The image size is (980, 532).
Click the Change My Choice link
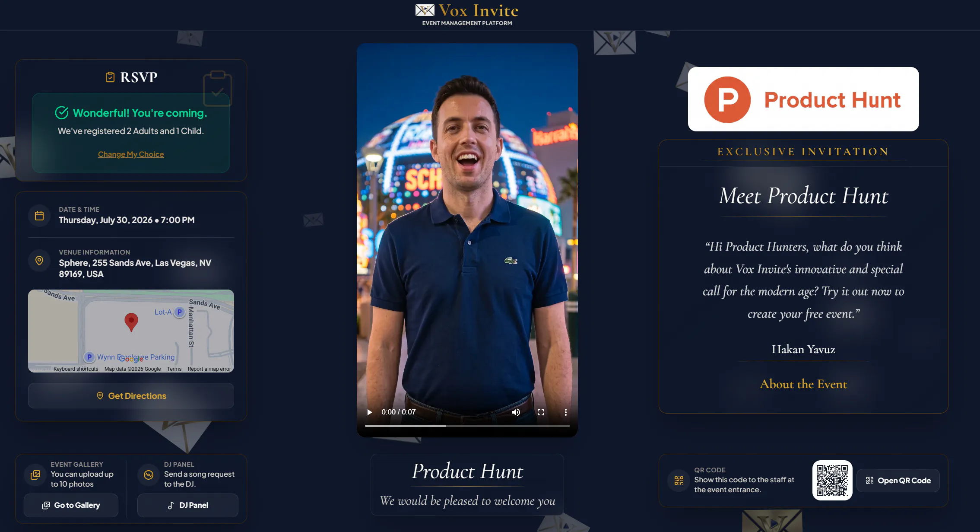coord(131,154)
